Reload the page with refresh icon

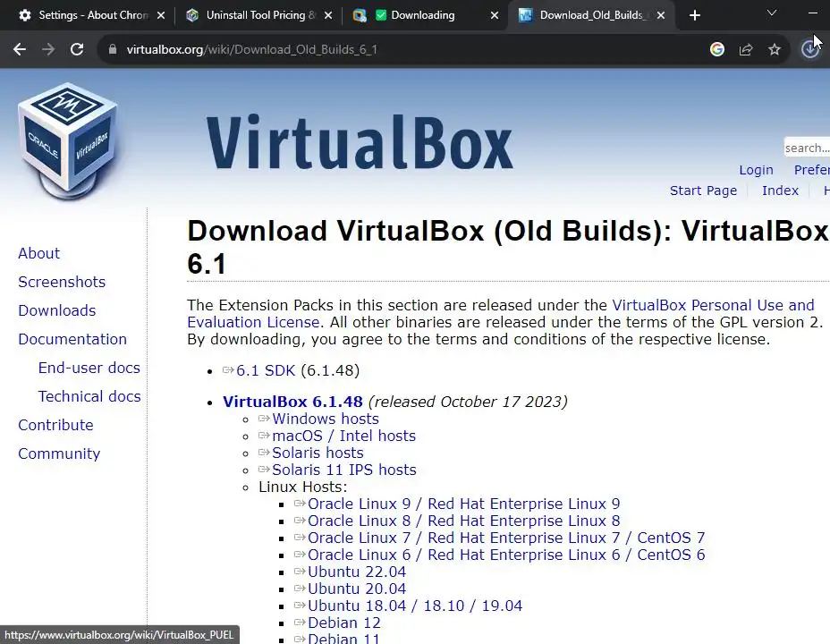pyautogui.click(x=77, y=49)
